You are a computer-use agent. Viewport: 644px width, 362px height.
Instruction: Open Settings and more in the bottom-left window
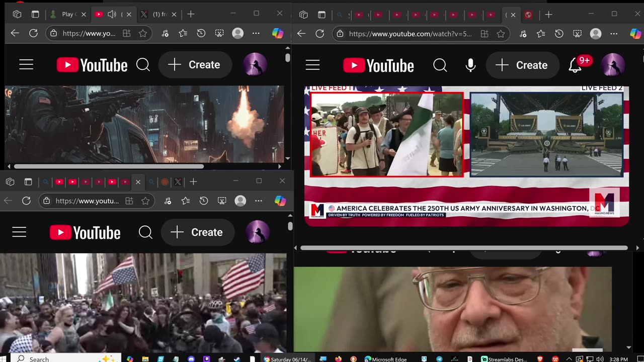pyautogui.click(x=259, y=201)
